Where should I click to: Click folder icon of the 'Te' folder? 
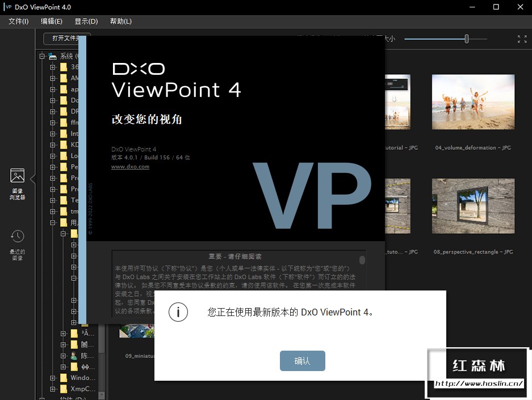(64, 200)
